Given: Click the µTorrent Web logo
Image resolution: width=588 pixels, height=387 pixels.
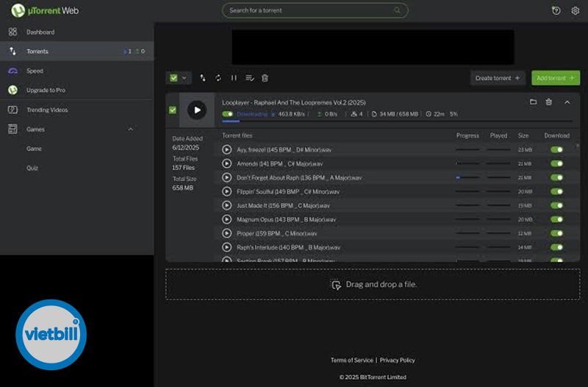Looking at the screenshot, I should point(45,10).
